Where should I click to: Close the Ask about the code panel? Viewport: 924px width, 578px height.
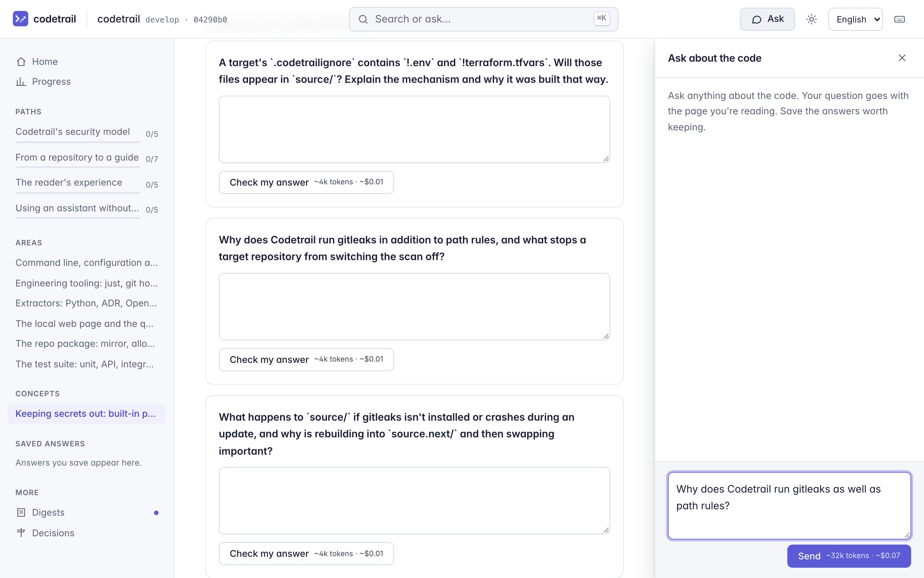tap(902, 58)
